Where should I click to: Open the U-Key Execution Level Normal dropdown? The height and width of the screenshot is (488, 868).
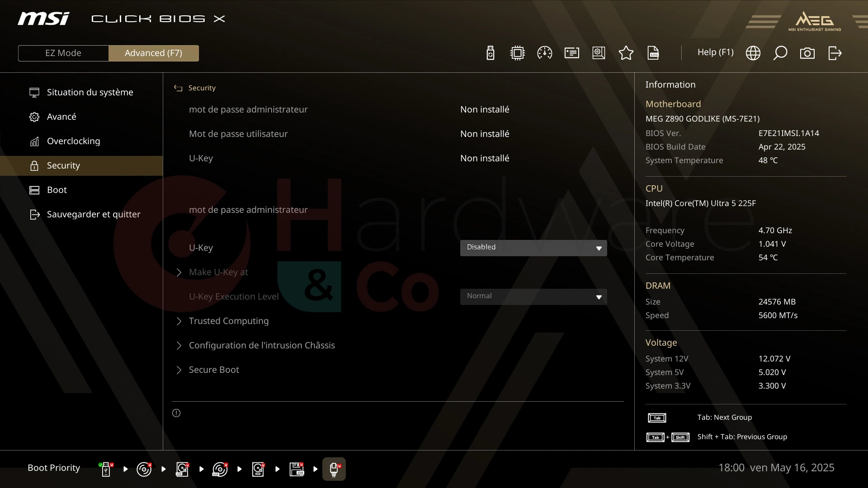pyautogui.click(x=533, y=296)
